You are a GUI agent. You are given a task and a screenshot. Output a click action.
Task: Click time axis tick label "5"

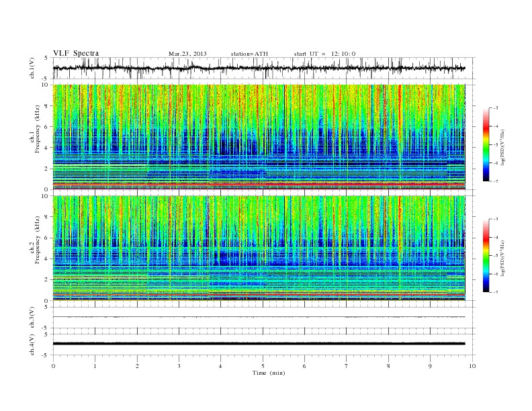point(263,366)
